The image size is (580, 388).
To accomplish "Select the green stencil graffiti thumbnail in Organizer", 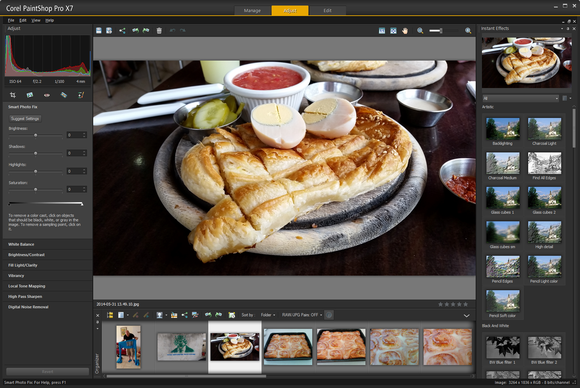I will [x=182, y=347].
